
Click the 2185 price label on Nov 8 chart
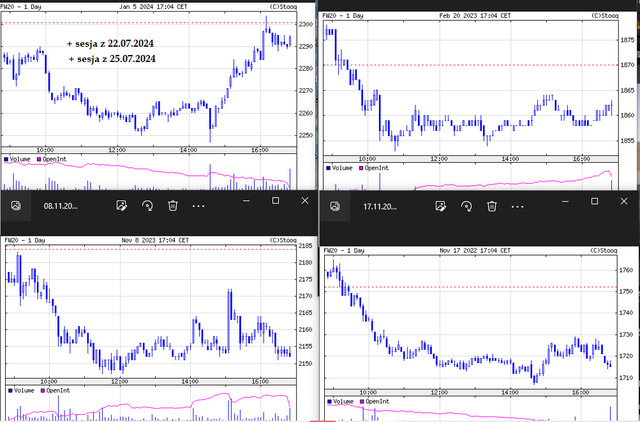pos(305,246)
